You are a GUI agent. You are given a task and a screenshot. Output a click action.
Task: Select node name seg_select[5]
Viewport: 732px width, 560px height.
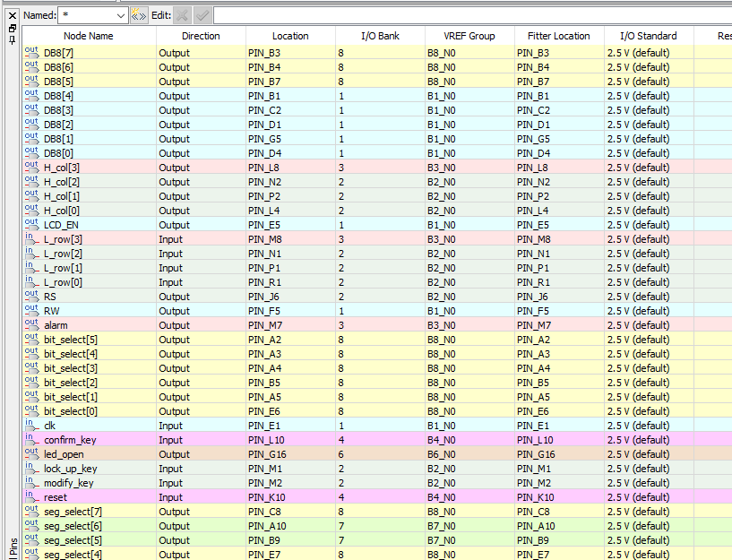[72, 540]
